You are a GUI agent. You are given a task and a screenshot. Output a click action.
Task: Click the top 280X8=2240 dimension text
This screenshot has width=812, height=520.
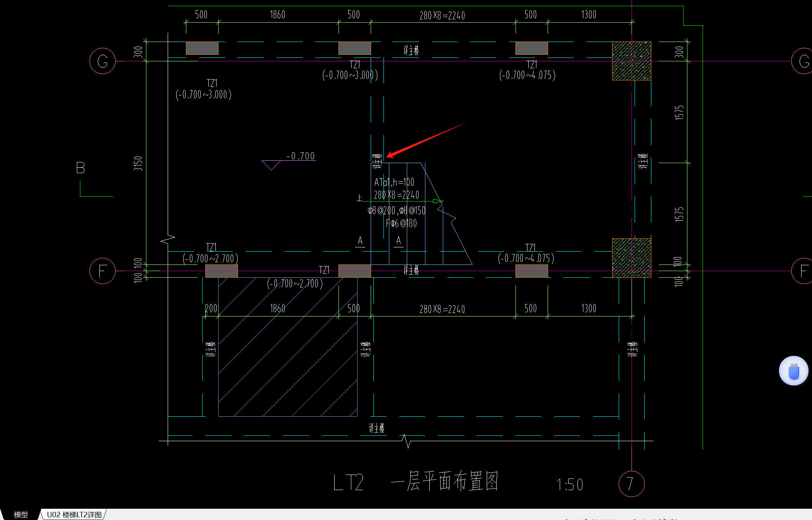(x=442, y=16)
